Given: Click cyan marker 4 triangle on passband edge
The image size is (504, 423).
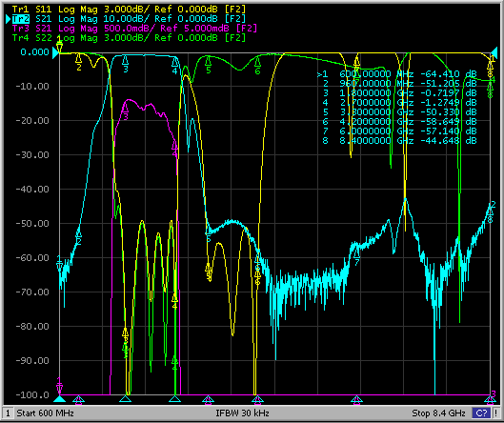Looking at the screenshot, I should click(x=175, y=62).
